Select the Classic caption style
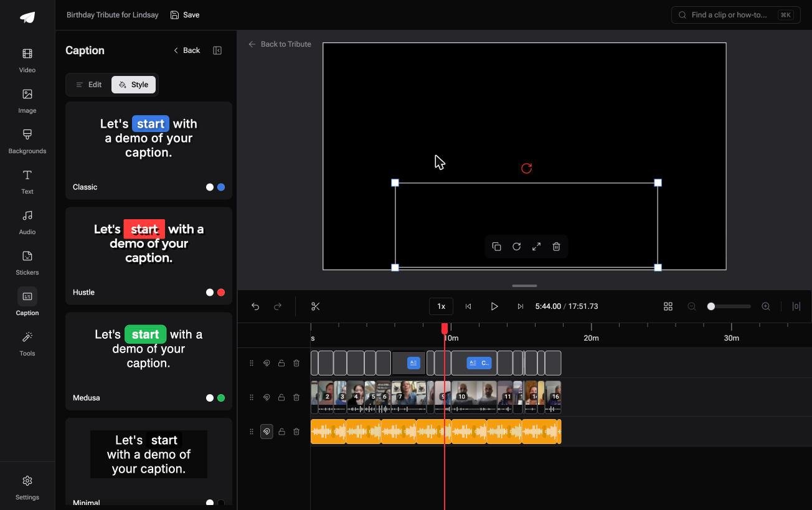Screen dimensions: 812x510 (x=149, y=150)
